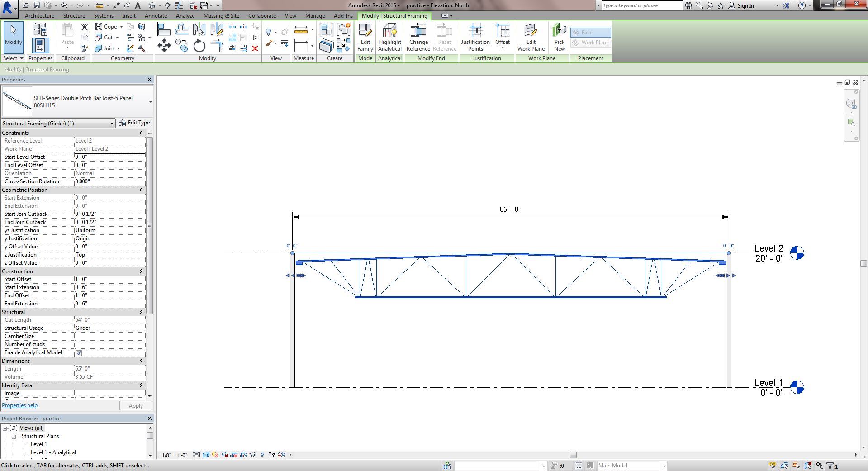Click the Edit Work Plane icon
Image resolution: width=868 pixels, height=471 pixels.
coord(531,37)
